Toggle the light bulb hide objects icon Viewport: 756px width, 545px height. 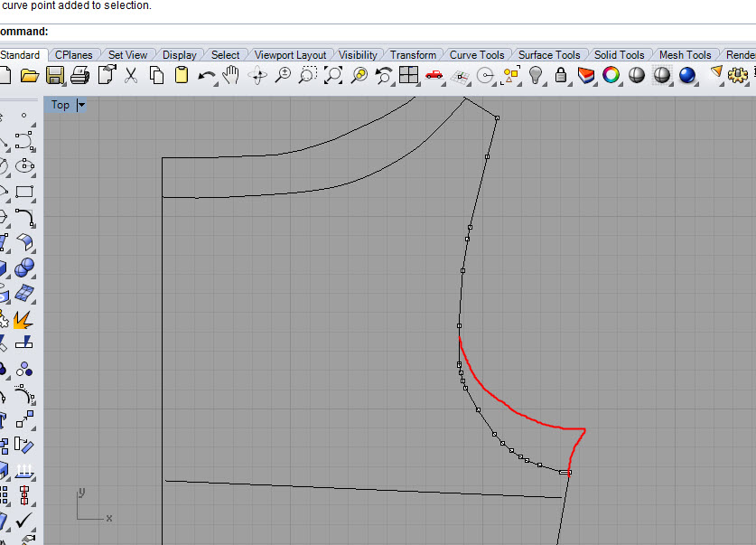[536, 76]
